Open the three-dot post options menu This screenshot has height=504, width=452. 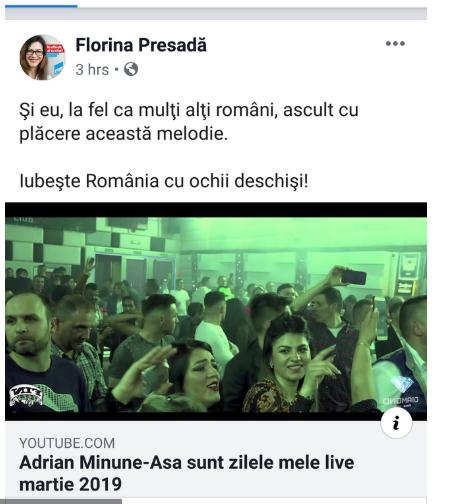click(395, 44)
